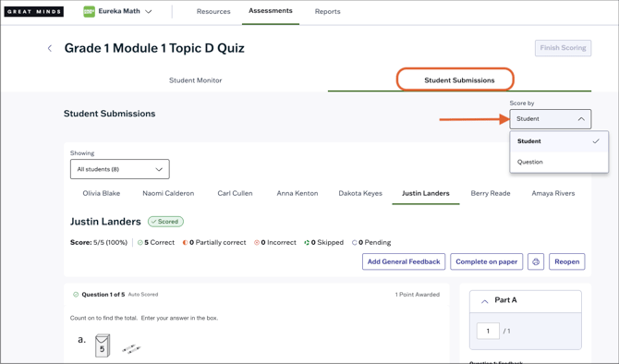The height and width of the screenshot is (364, 619).
Task: Select student Amaya Rivers
Action: pyautogui.click(x=553, y=193)
